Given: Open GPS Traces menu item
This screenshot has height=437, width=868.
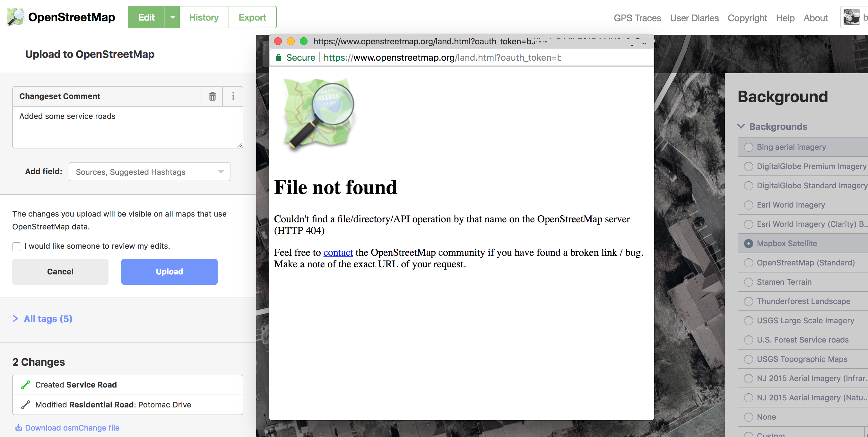Looking at the screenshot, I should [637, 18].
